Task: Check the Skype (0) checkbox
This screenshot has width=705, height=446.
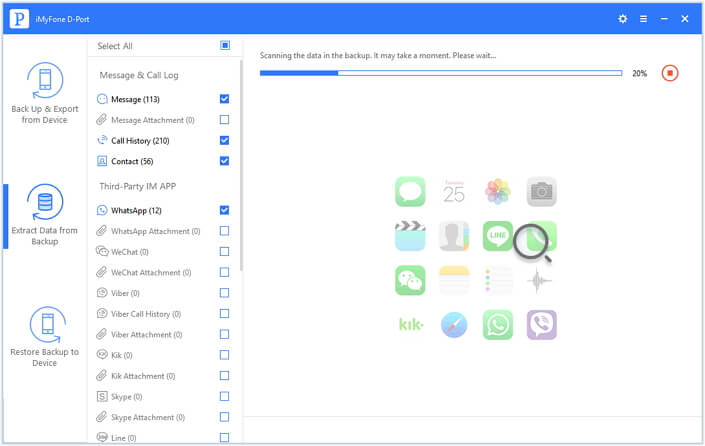Action: point(224,396)
